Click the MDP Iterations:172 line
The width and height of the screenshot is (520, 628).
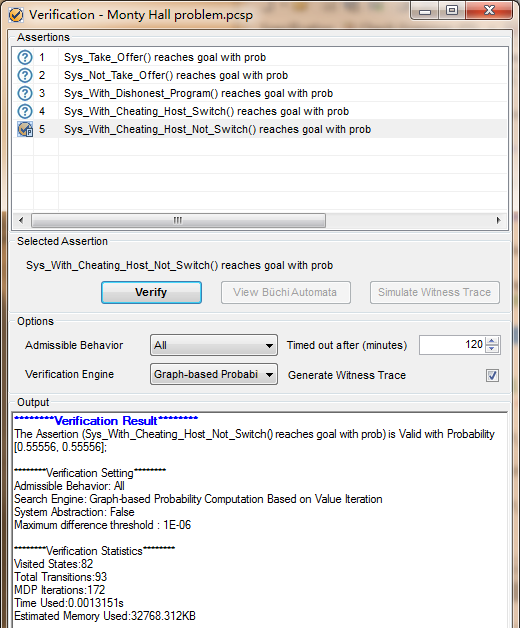pyautogui.click(x=60, y=590)
